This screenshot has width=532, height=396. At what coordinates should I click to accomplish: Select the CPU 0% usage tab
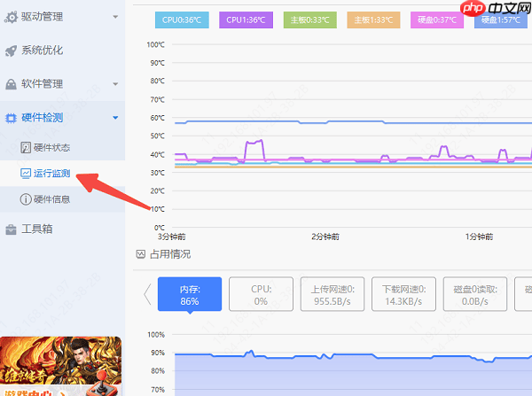click(x=261, y=294)
